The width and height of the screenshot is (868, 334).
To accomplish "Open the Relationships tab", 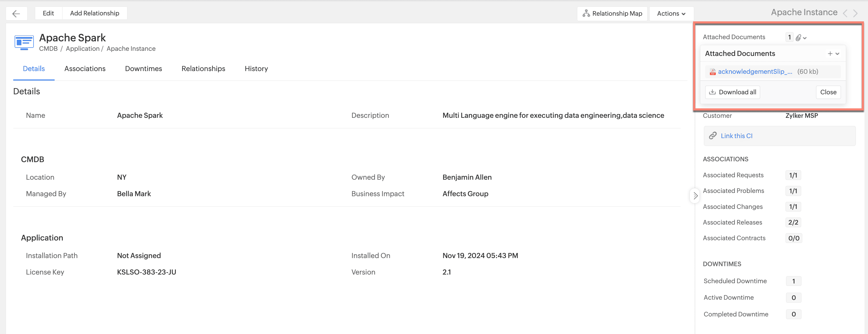I will (x=203, y=69).
